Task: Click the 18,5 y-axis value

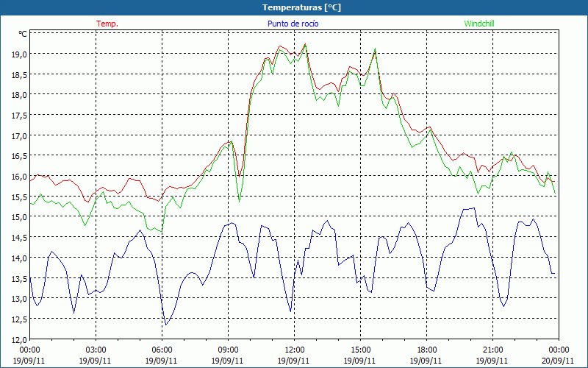Action: (20, 75)
